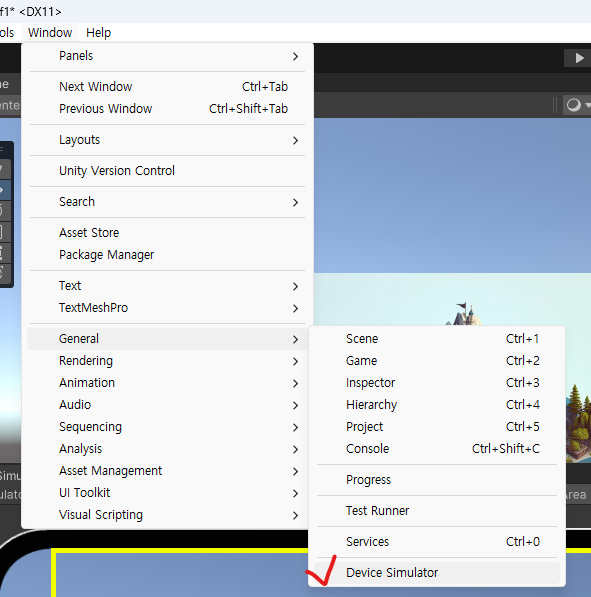
Task: Expand the Rendering submenu
Action: click(x=168, y=361)
